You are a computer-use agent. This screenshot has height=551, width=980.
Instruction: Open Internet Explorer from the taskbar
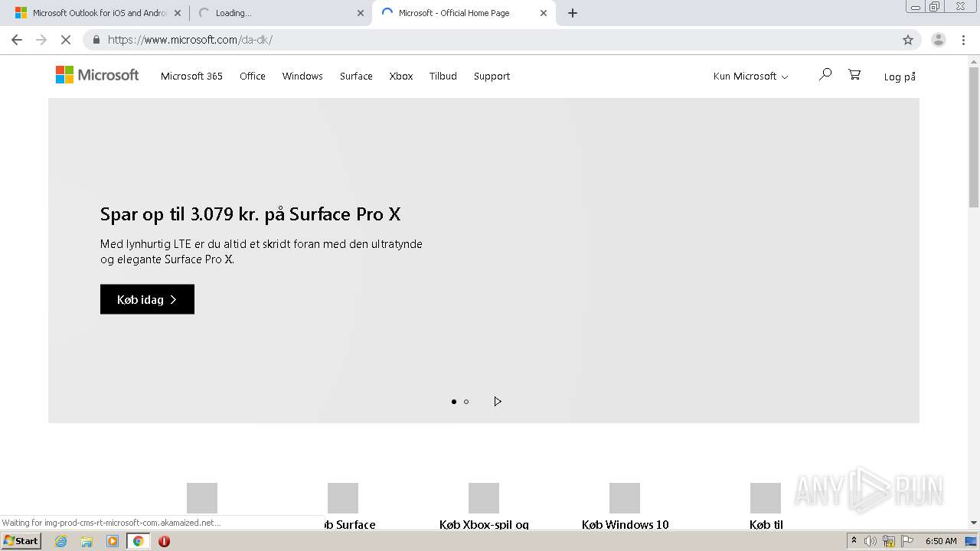click(x=61, y=541)
